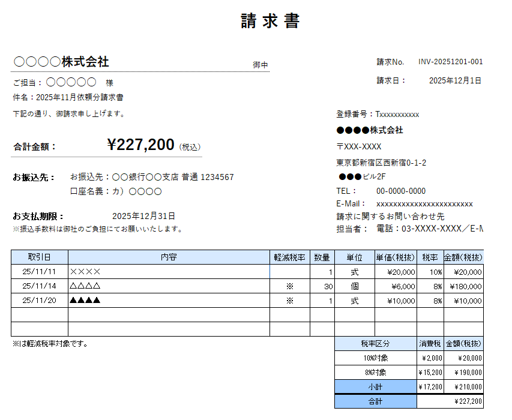Select the summary total ¥227,200
The width and height of the screenshot is (512, 420).
pyautogui.click(x=450, y=401)
